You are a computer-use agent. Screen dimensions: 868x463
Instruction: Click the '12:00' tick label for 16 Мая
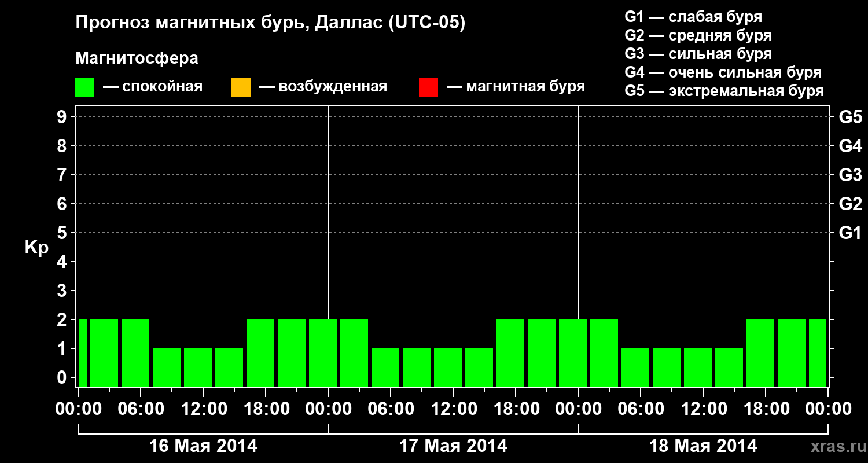pyautogui.click(x=203, y=409)
